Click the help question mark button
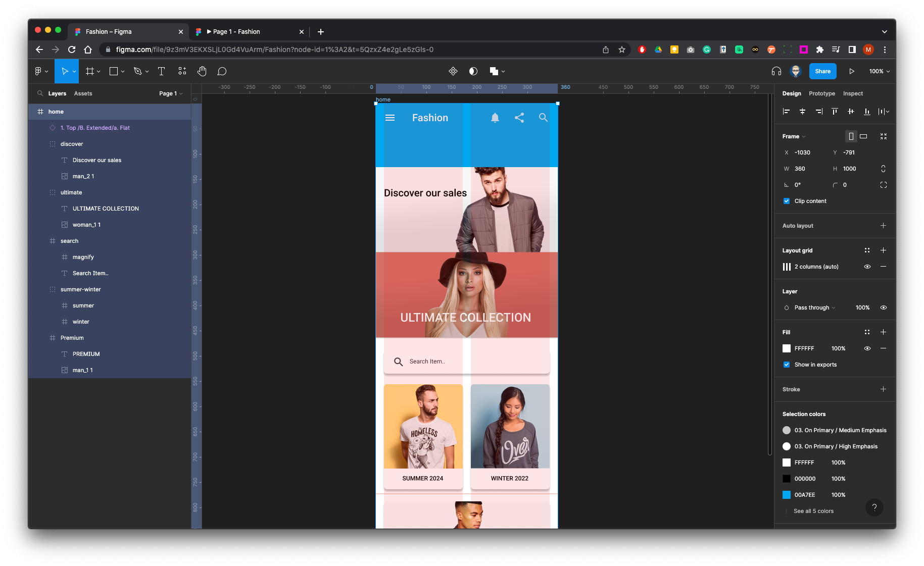The width and height of the screenshot is (924, 566). pos(874,507)
